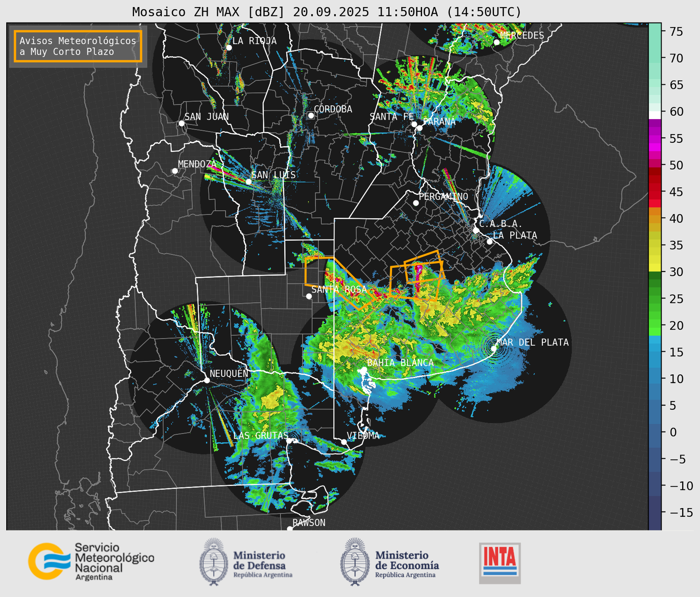
Task: Click the INTA logo
Action: pos(500,563)
